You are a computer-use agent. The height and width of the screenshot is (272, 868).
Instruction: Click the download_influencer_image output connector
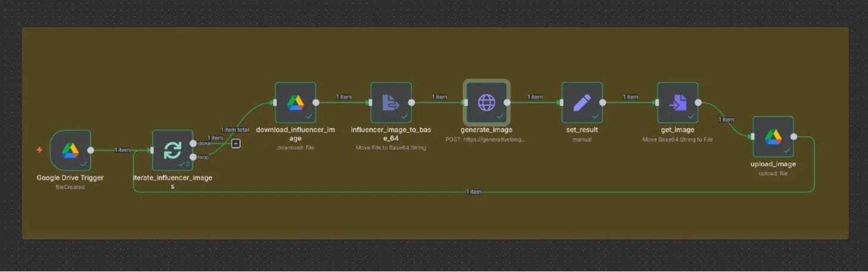(x=315, y=103)
